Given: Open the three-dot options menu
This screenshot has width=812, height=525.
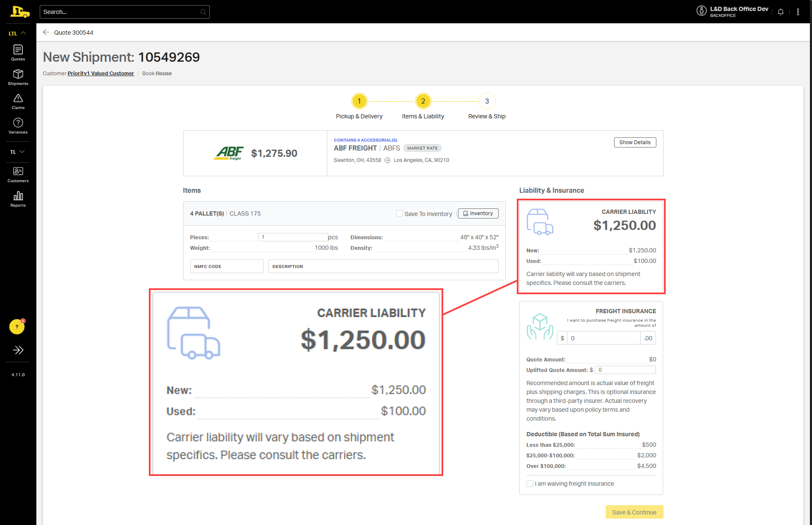Looking at the screenshot, I should [x=798, y=12].
